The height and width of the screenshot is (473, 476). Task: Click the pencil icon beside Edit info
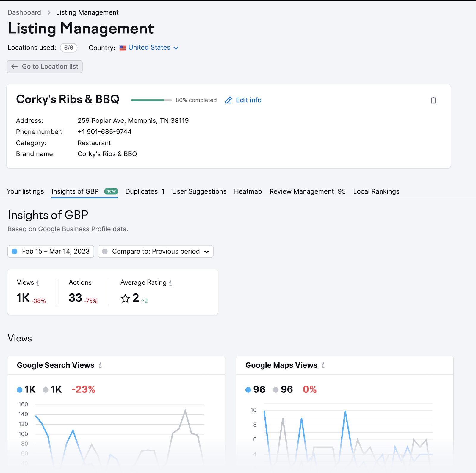[x=228, y=100]
